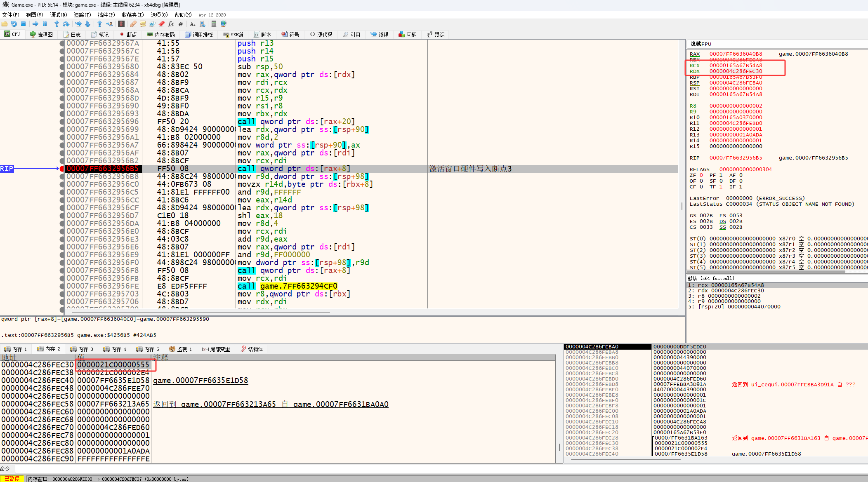Click the run arrow icon
This screenshot has width=868, height=482.
click(35, 24)
